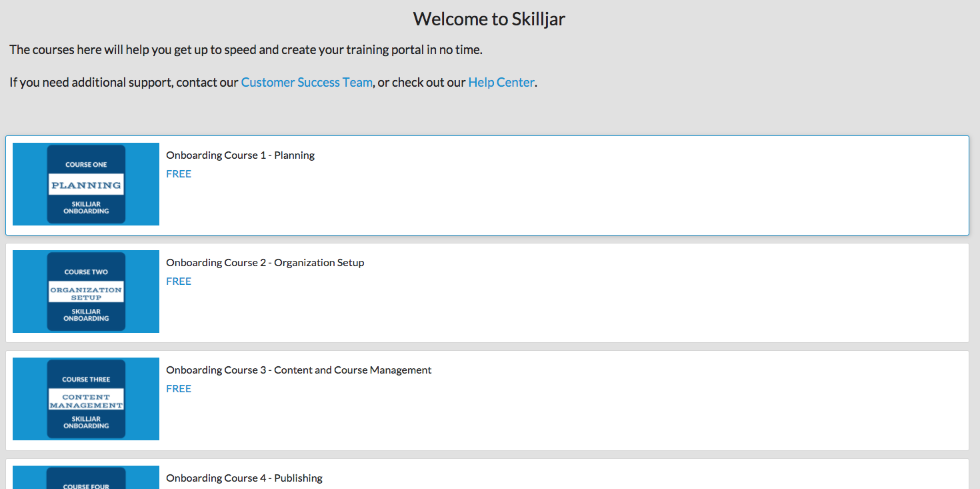
Task: Click the Welcome to Skilljar heading
Action: 489,19
